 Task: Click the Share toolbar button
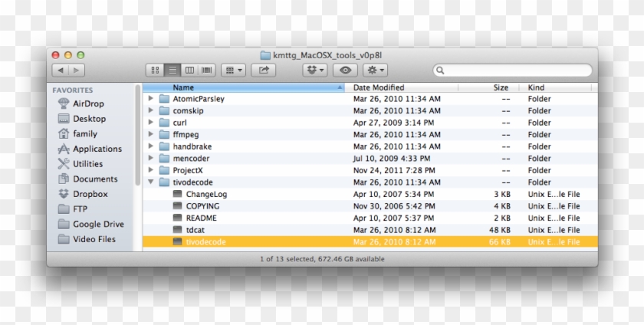[x=263, y=71]
